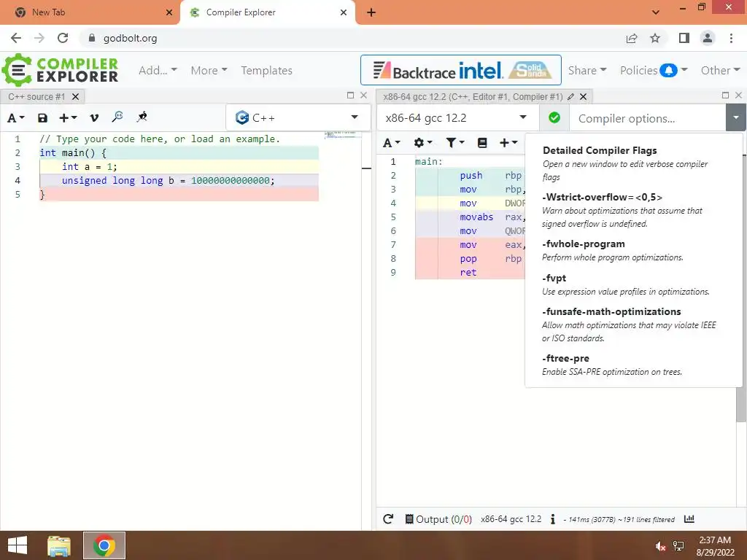The width and height of the screenshot is (747, 560).
Task: Open the Windows Start menu
Action: tap(18, 545)
